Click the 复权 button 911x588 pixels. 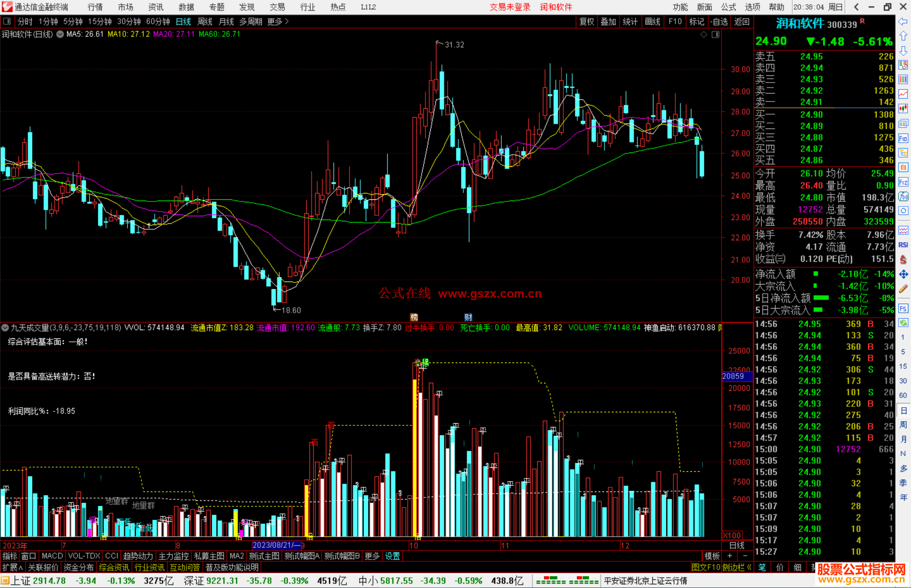(587, 21)
